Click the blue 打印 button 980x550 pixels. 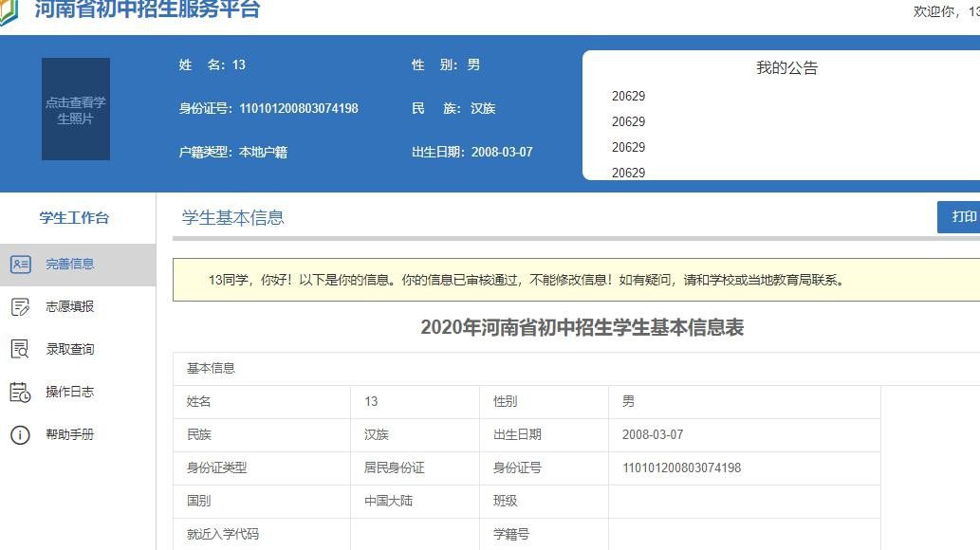962,217
